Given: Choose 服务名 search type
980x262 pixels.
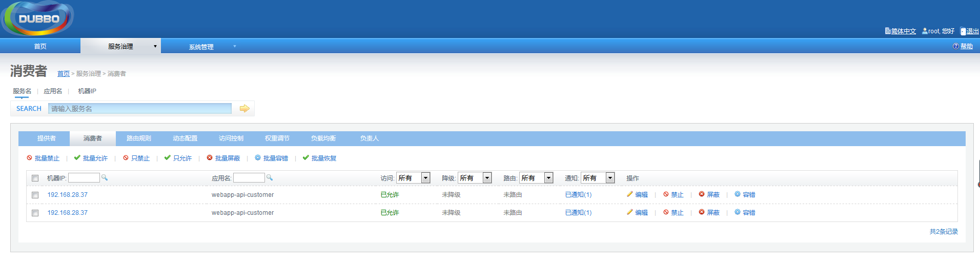Looking at the screenshot, I should click(x=22, y=91).
